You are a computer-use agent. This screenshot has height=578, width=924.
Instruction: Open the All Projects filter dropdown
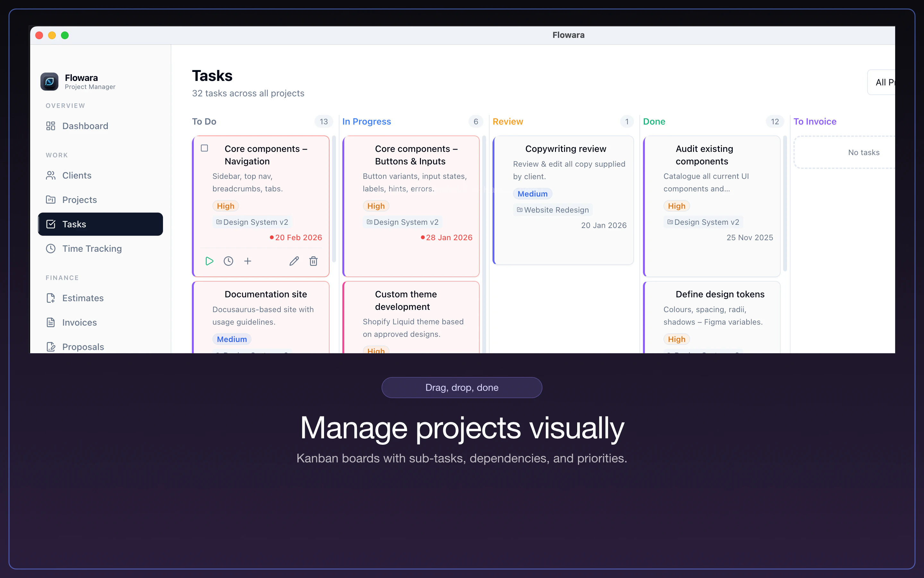881,82
